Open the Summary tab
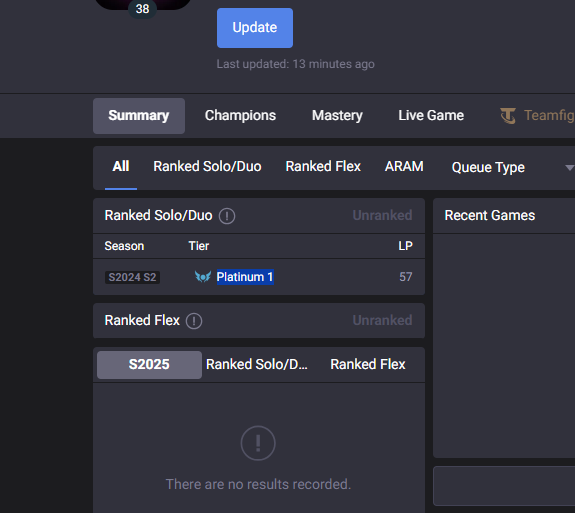 [139, 116]
